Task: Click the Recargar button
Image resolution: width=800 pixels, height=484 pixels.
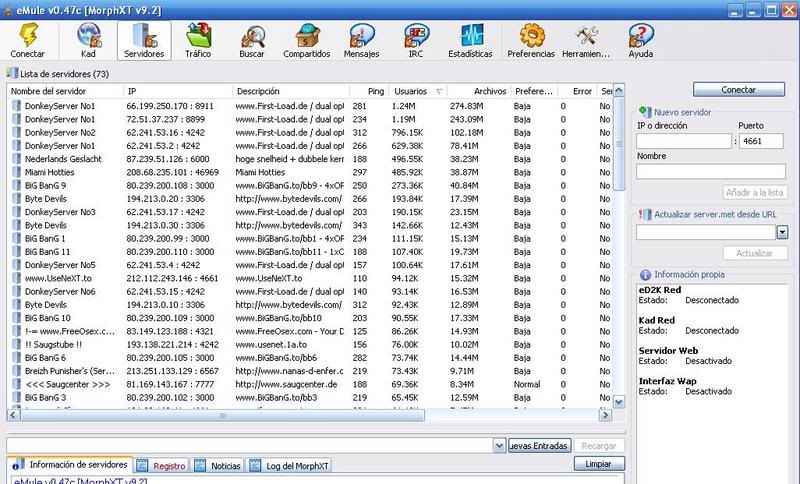Action: point(599,446)
